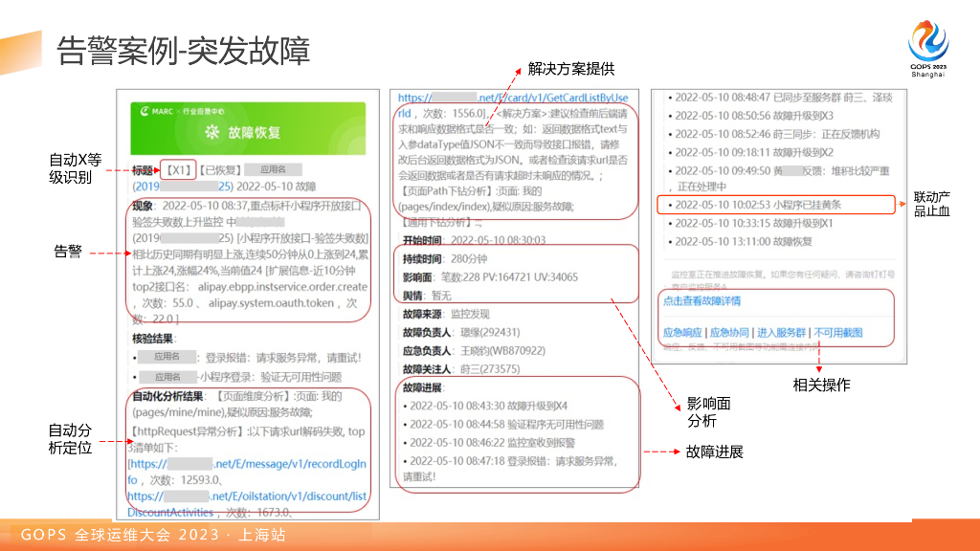Click the 自动分析定位 annotation label
The width and height of the screenshot is (980, 551).
pyautogui.click(x=70, y=439)
